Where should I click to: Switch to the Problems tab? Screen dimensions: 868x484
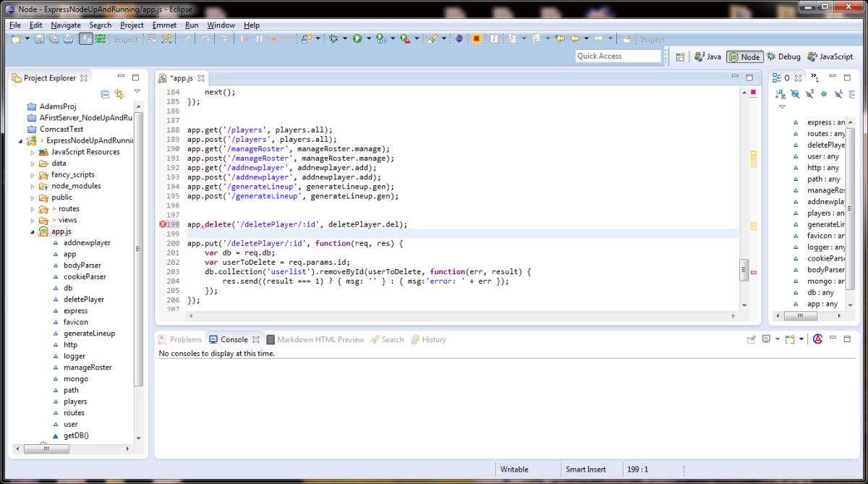click(x=179, y=339)
